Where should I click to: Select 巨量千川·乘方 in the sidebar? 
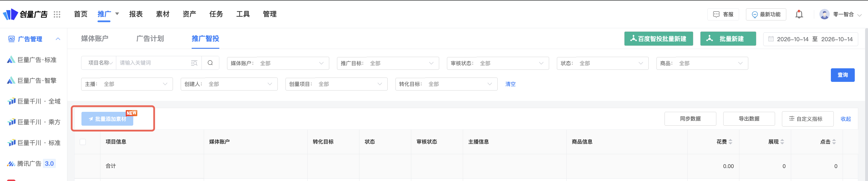pyautogui.click(x=34, y=122)
